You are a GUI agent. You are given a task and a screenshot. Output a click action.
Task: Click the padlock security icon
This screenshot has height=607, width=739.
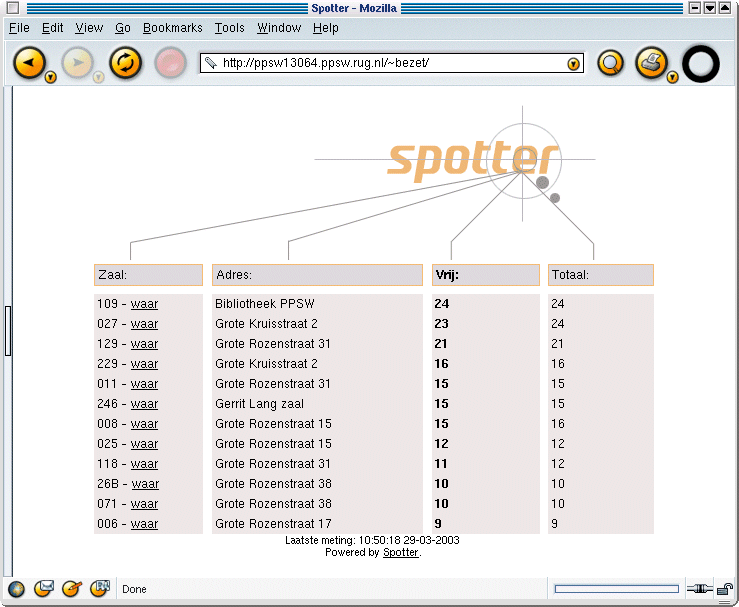click(725, 589)
